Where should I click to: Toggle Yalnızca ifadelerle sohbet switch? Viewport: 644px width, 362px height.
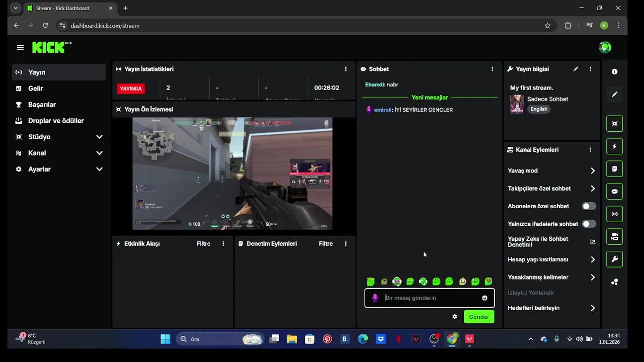coord(589,224)
